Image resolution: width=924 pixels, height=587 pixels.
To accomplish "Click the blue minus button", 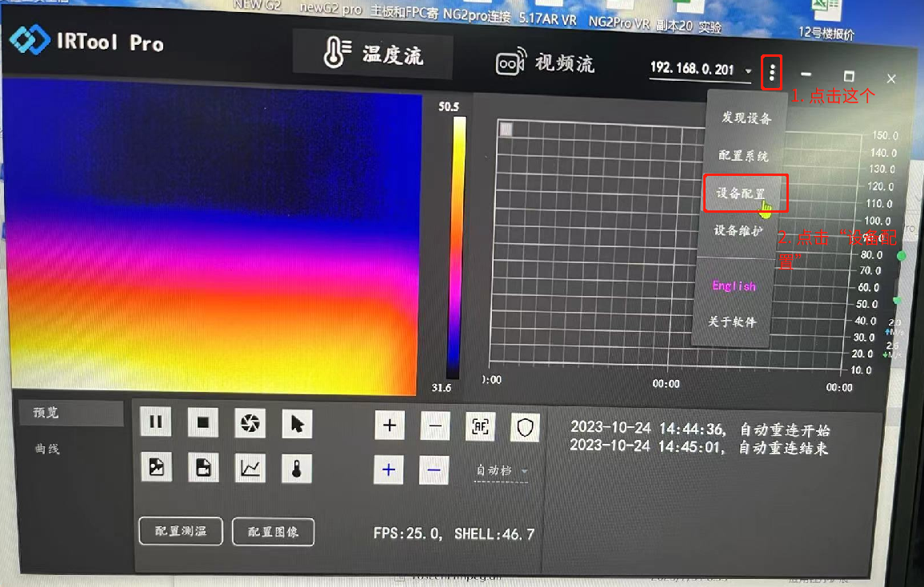I will pyautogui.click(x=434, y=470).
